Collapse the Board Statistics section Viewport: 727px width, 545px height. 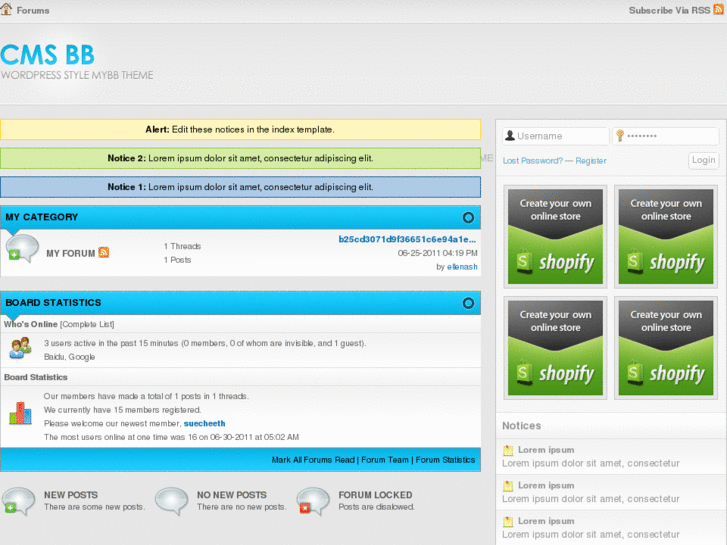coord(468,303)
